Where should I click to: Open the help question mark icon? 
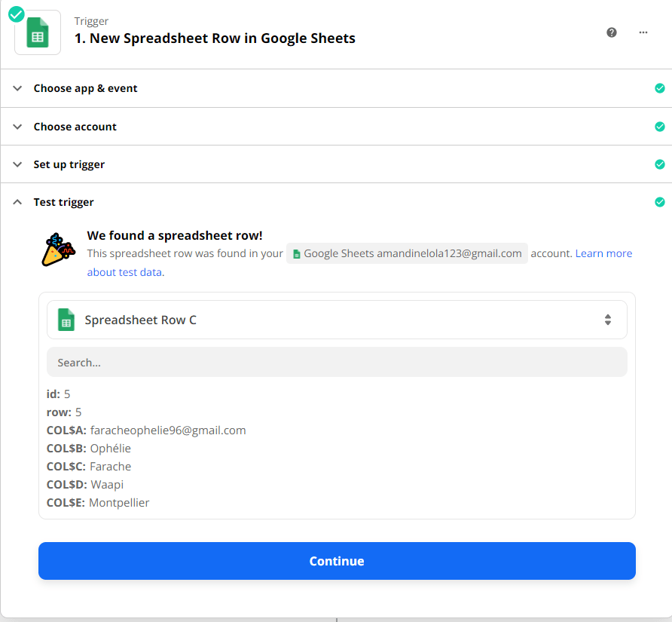tap(612, 32)
